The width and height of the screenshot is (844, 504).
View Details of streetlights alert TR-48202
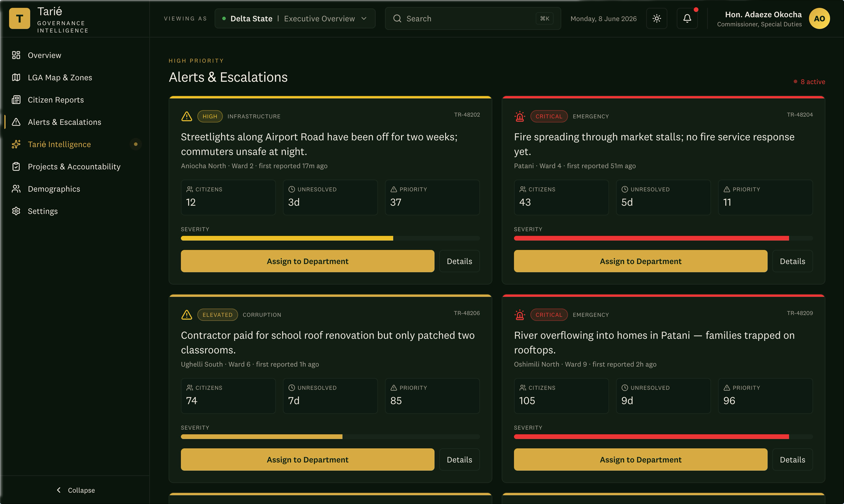pos(459,261)
